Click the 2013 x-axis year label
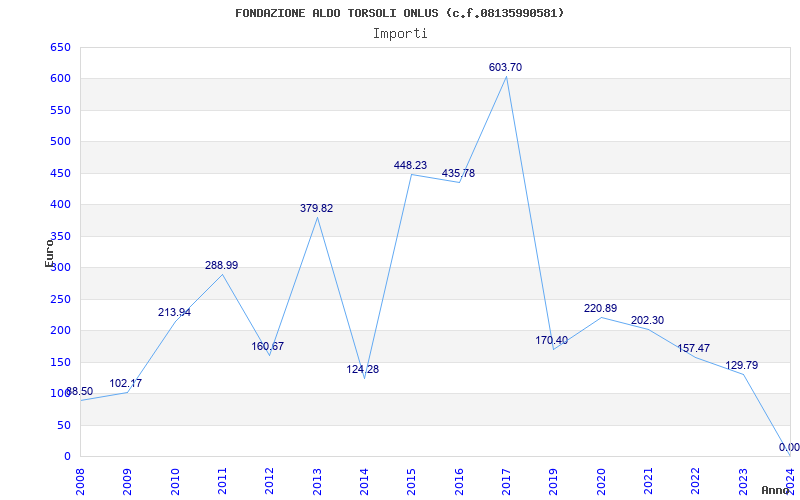The width and height of the screenshot is (800, 500). pos(317,482)
